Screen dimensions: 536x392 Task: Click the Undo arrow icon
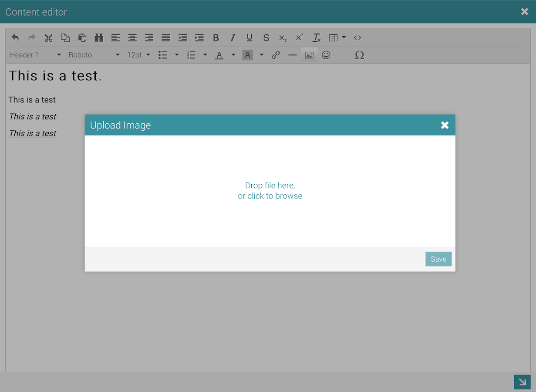point(15,38)
